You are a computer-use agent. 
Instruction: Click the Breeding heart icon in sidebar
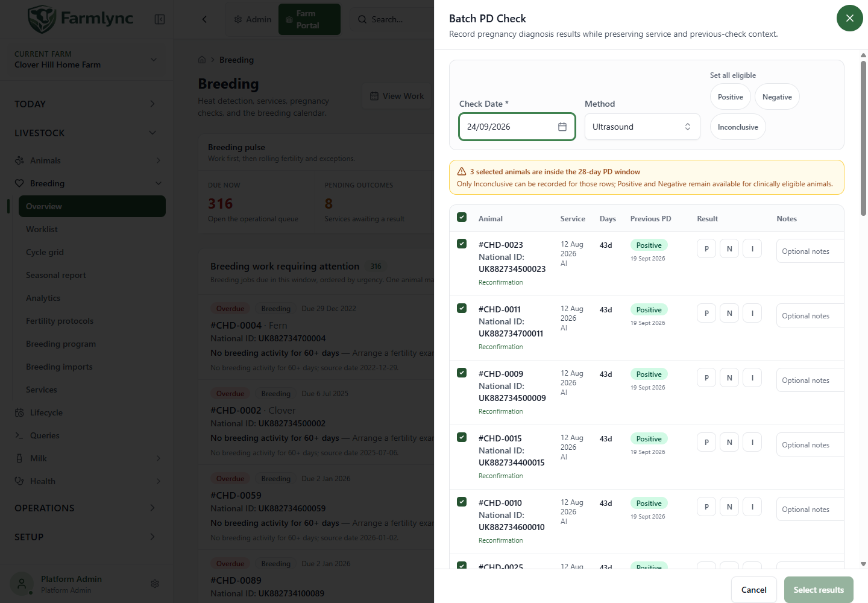19,183
